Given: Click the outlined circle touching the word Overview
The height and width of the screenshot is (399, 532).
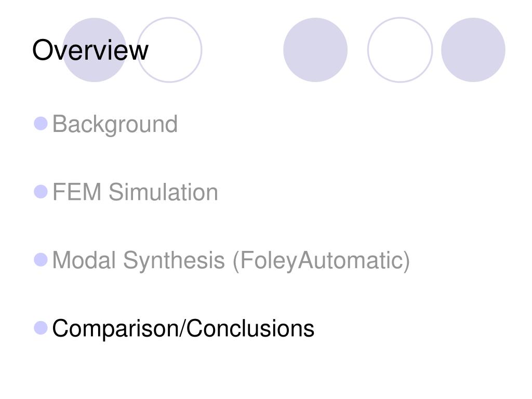Looking at the screenshot, I should pos(170,50).
